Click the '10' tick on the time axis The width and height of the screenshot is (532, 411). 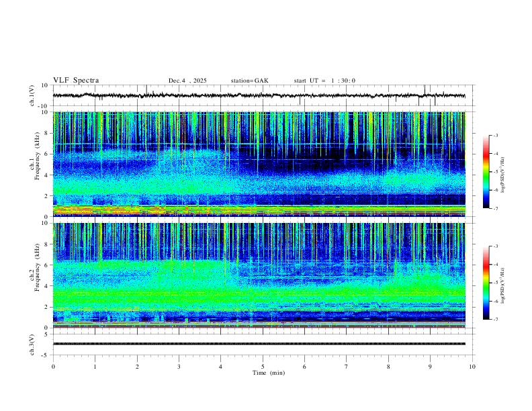tap(472, 367)
